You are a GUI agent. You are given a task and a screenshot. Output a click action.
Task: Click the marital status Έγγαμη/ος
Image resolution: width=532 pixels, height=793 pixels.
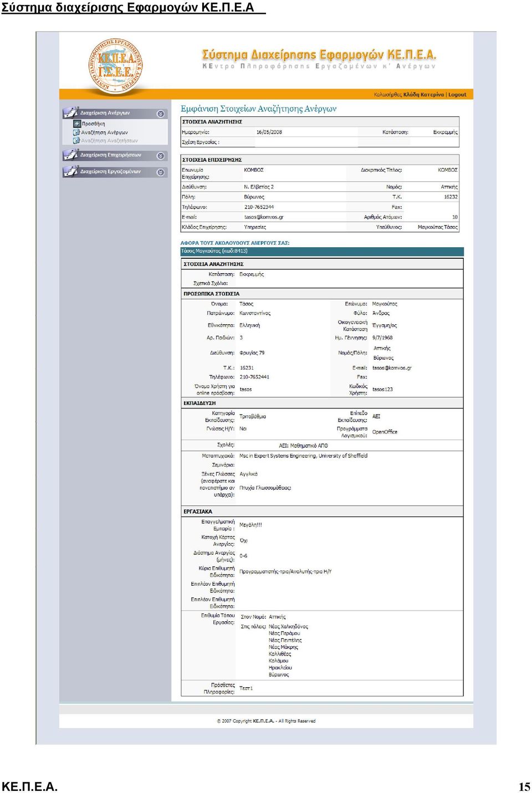(385, 325)
